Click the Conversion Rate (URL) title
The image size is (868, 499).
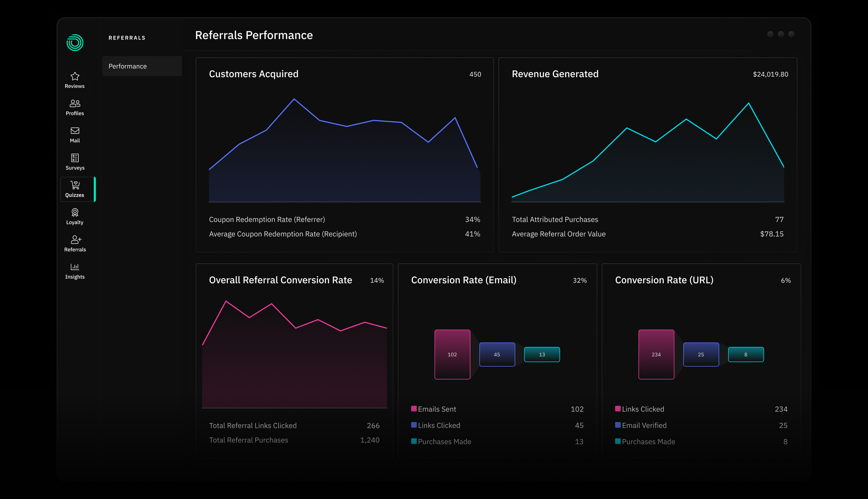(x=664, y=280)
